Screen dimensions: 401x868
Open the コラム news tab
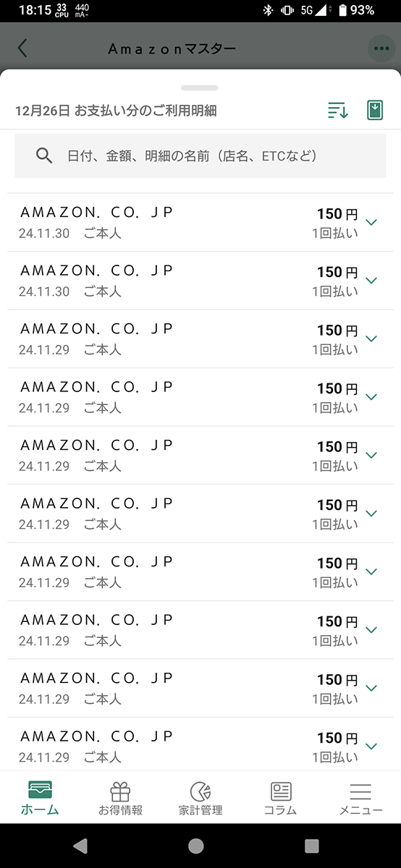[x=281, y=798]
